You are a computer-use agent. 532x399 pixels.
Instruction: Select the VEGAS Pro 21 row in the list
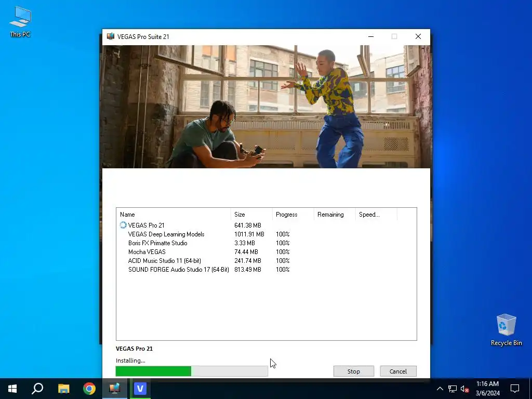pos(267,225)
